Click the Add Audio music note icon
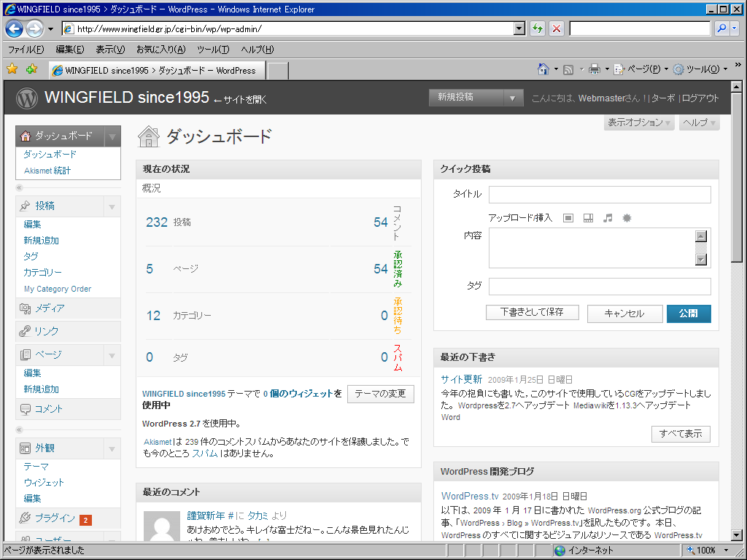The image size is (747, 560). 608,218
